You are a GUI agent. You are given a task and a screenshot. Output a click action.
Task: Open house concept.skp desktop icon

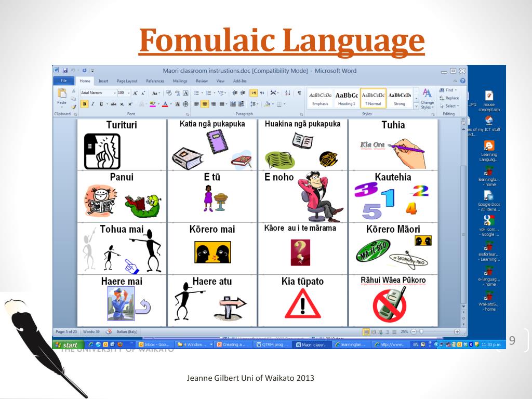coord(489,101)
